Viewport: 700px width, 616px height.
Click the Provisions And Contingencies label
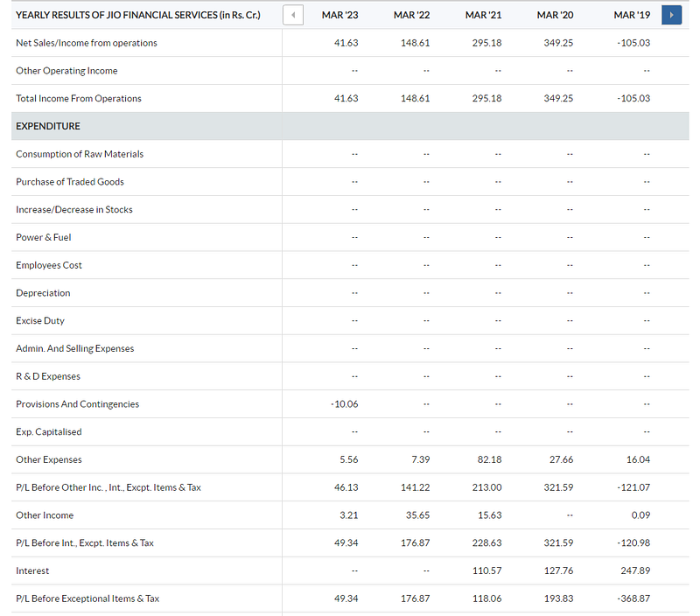point(77,404)
